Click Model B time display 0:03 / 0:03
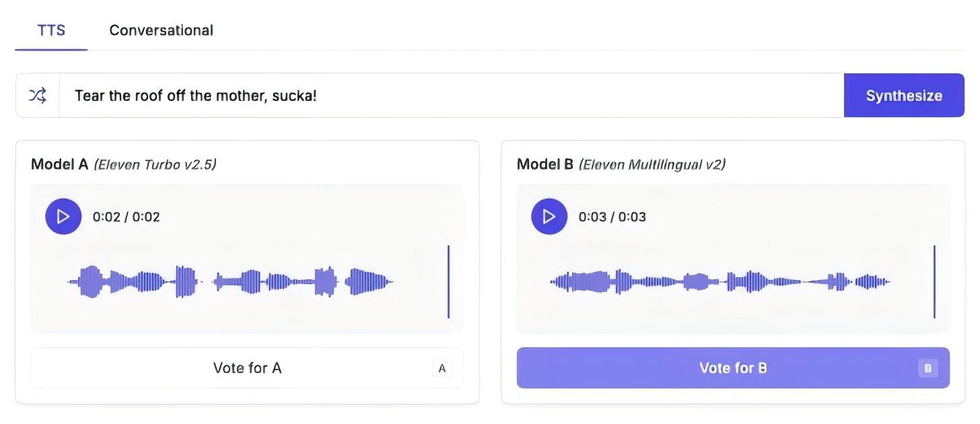This screenshot has height=424, width=980. click(x=612, y=217)
